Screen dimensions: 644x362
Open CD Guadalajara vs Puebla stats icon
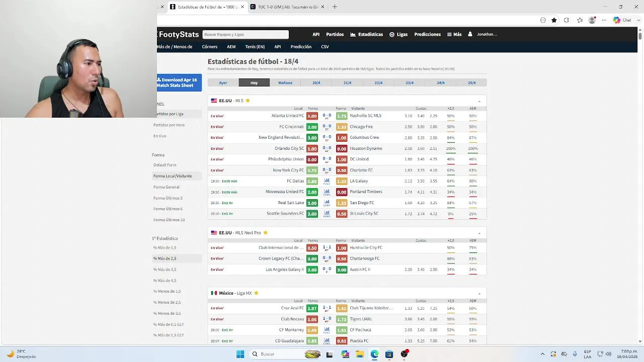[x=327, y=340]
